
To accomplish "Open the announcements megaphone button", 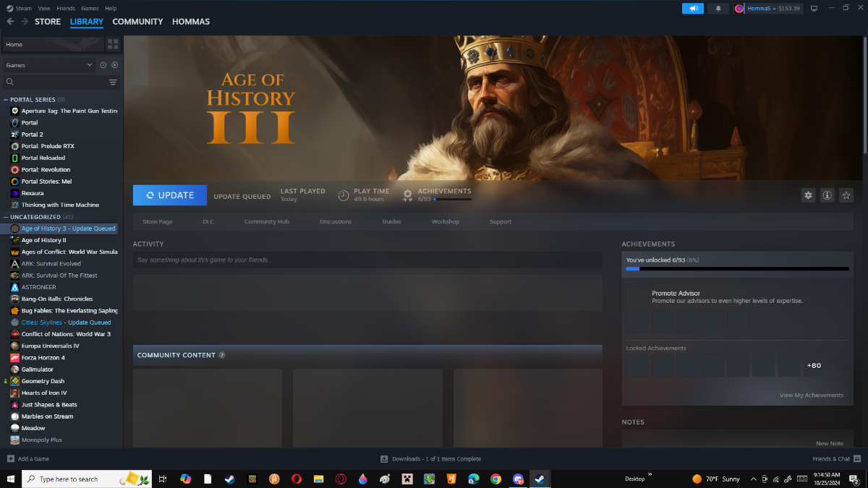I will click(x=693, y=9).
